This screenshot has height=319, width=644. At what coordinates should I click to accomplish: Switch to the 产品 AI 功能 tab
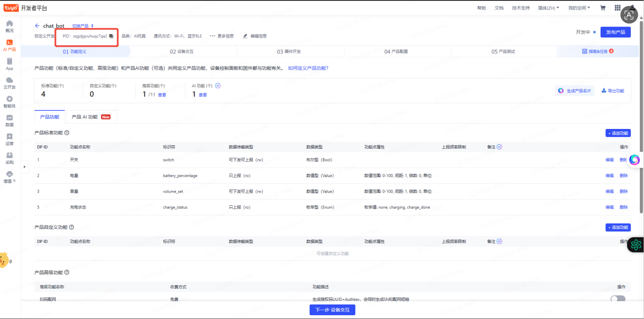click(x=91, y=117)
